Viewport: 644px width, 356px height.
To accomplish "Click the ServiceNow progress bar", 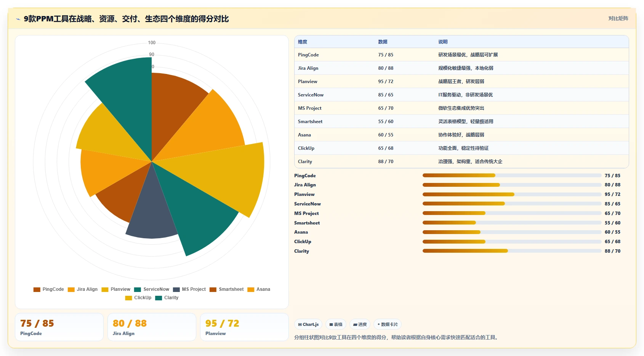I will coord(512,204).
